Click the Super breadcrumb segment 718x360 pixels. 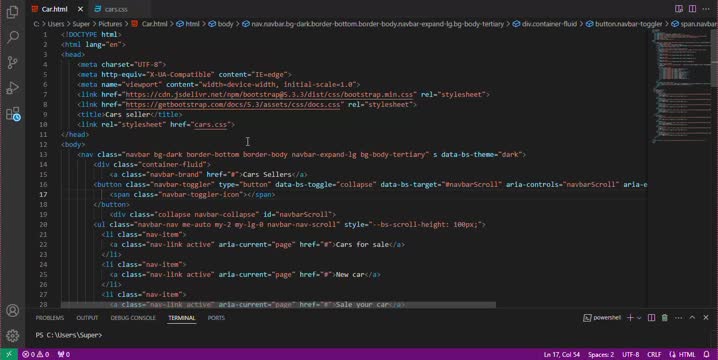tap(81, 24)
